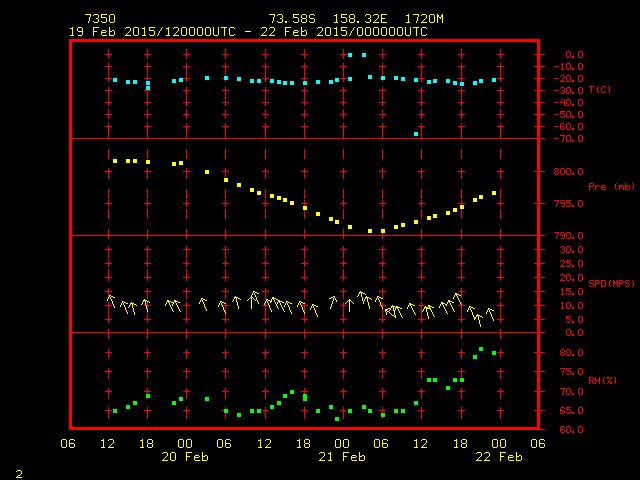
Task: Click the date range header text
Action: [248, 32]
